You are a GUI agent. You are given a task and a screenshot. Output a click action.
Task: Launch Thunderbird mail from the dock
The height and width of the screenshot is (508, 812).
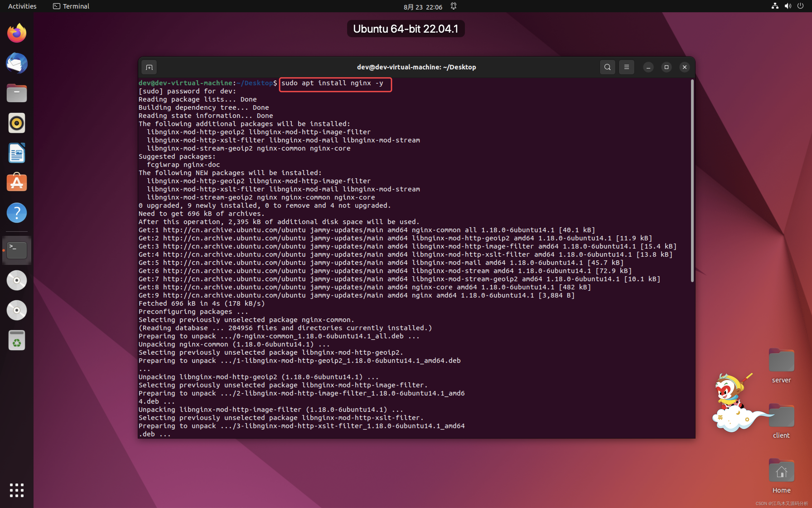(x=17, y=63)
